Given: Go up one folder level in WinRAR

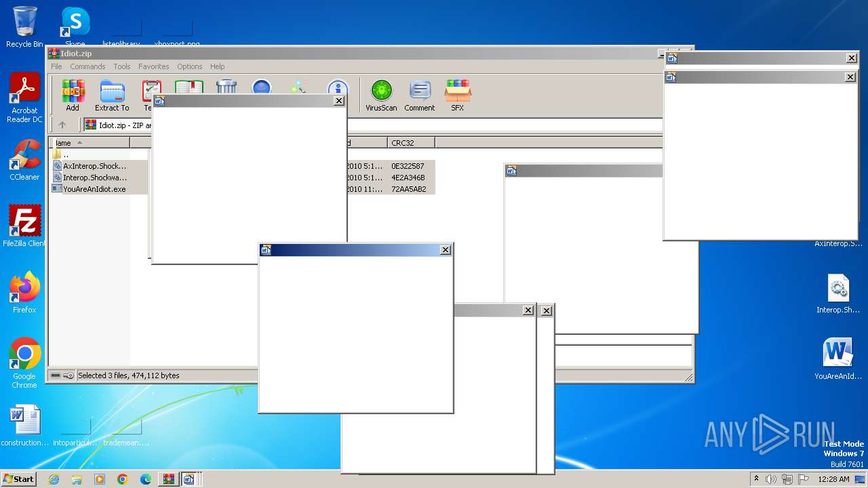Looking at the screenshot, I should click(x=62, y=125).
